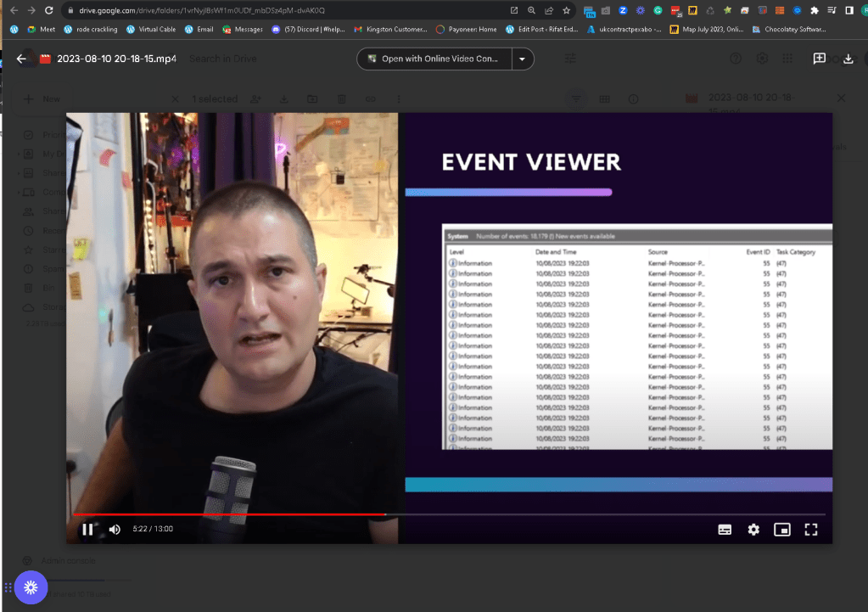Open with Online Video Converter button

click(x=434, y=59)
